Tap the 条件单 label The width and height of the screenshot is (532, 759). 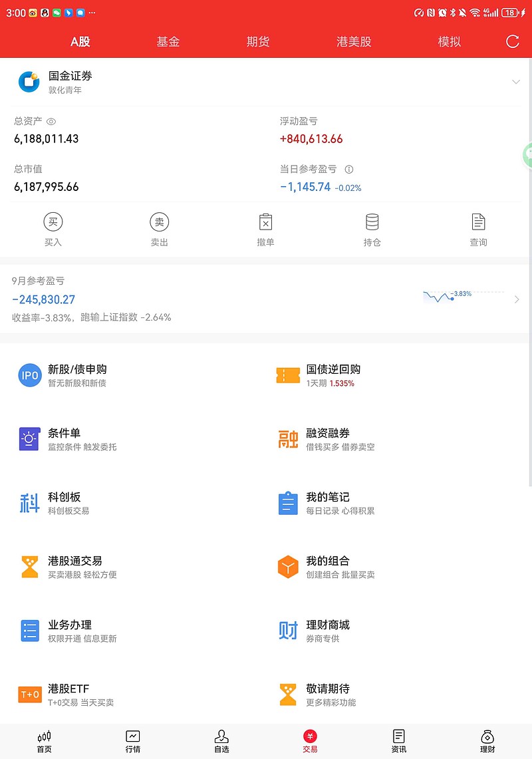click(x=64, y=433)
